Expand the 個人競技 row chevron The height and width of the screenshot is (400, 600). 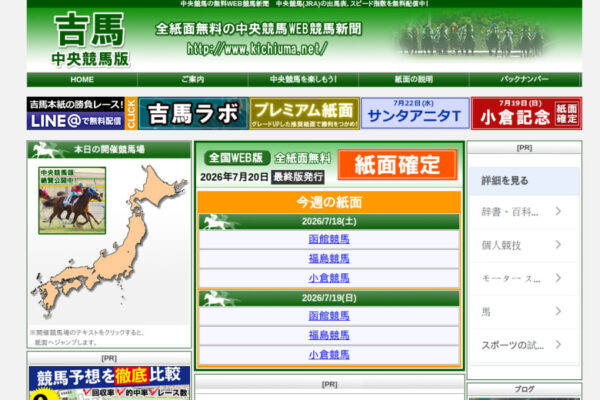click(x=558, y=245)
